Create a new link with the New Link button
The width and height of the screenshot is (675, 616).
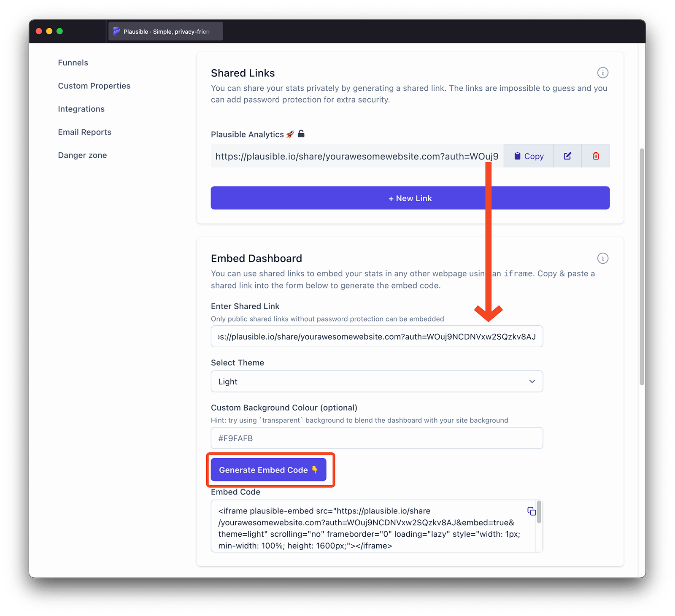pyautogui.click(x=410, y=197)
